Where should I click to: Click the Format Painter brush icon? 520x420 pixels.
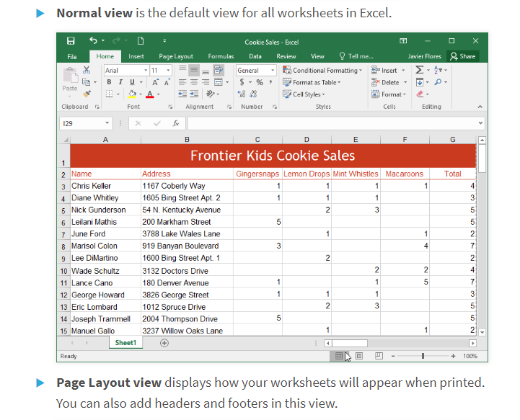tap(87, 94)
